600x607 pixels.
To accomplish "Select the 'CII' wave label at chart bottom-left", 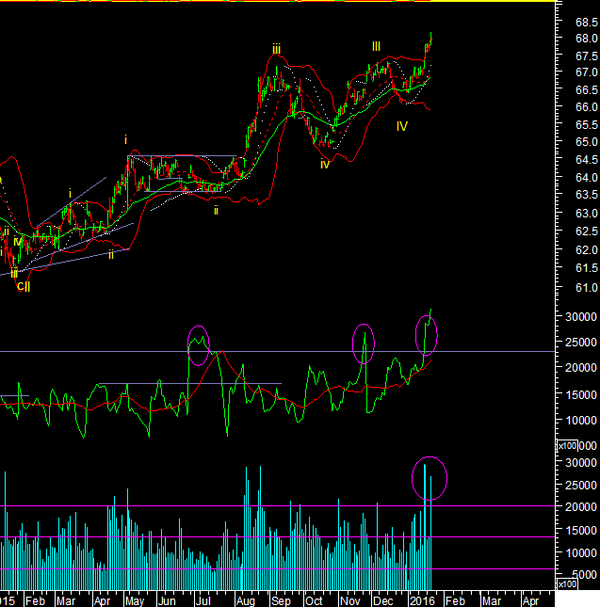I will point(22,286).
